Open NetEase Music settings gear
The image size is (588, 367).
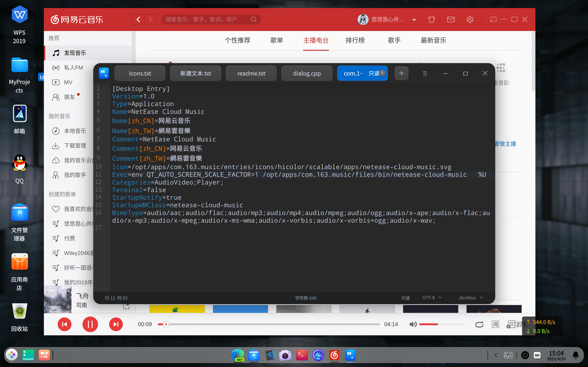tap(470, 20)
